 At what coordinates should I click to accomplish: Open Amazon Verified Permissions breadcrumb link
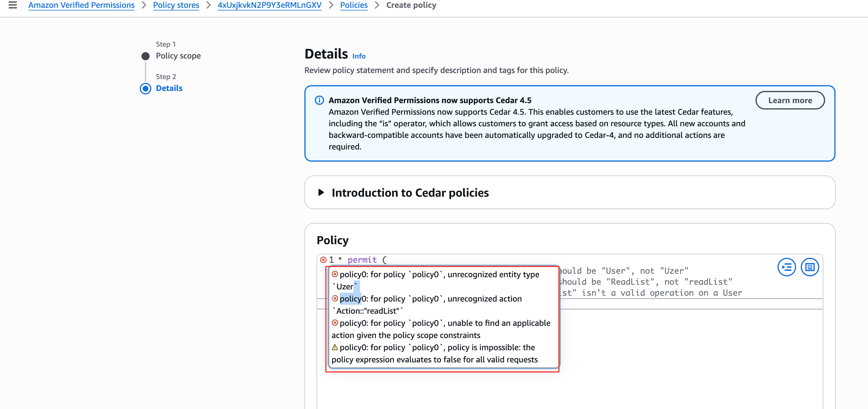[x=81, y=5]
